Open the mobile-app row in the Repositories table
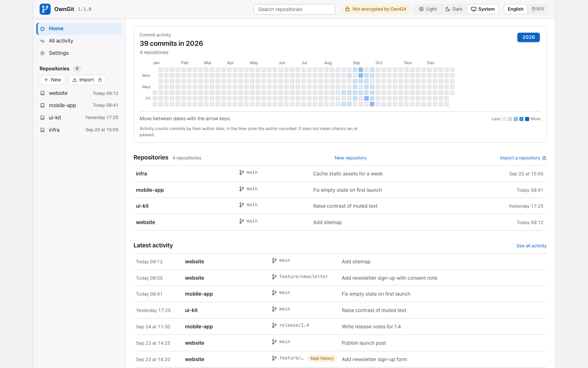588x368 pixels. (340, 190)
